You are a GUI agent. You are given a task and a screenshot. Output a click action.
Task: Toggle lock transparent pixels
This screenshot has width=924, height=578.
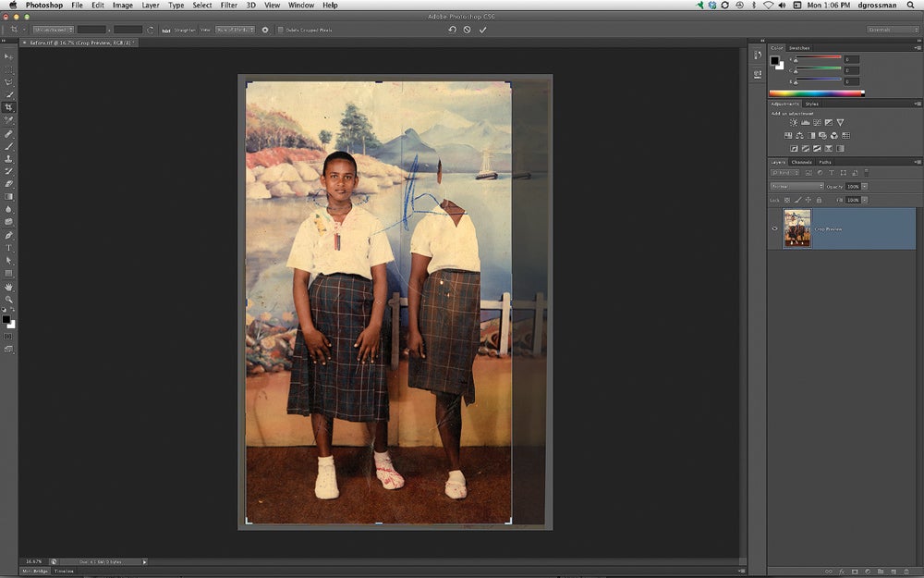786,201
